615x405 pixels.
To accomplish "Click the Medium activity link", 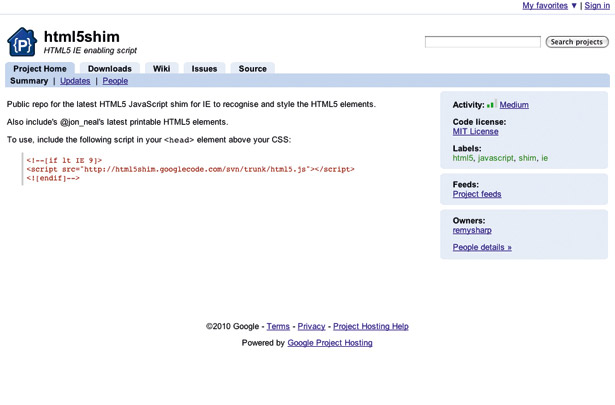I will 514,105.
